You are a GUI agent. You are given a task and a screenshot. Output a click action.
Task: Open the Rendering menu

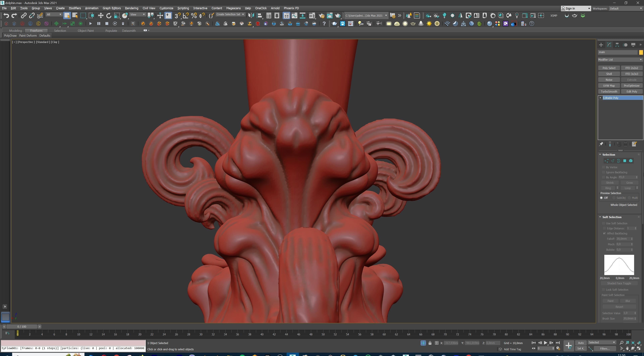(131, 8)
